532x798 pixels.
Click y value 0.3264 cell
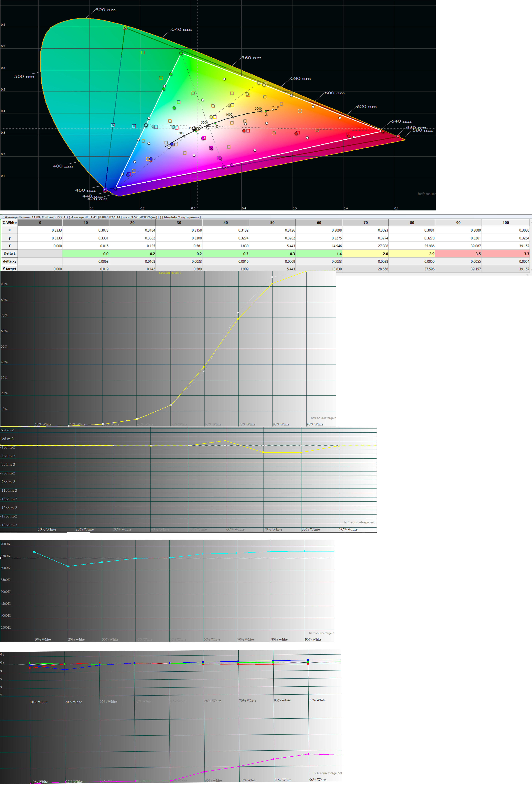coord(506,238)
